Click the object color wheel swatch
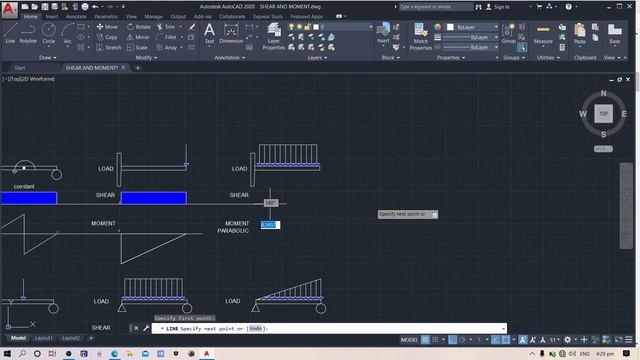 (438, 27)
